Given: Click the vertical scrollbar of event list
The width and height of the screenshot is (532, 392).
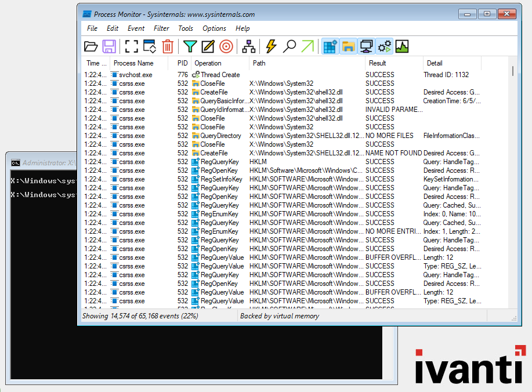Looking at the screenshot, I should (x=512, y=174).
